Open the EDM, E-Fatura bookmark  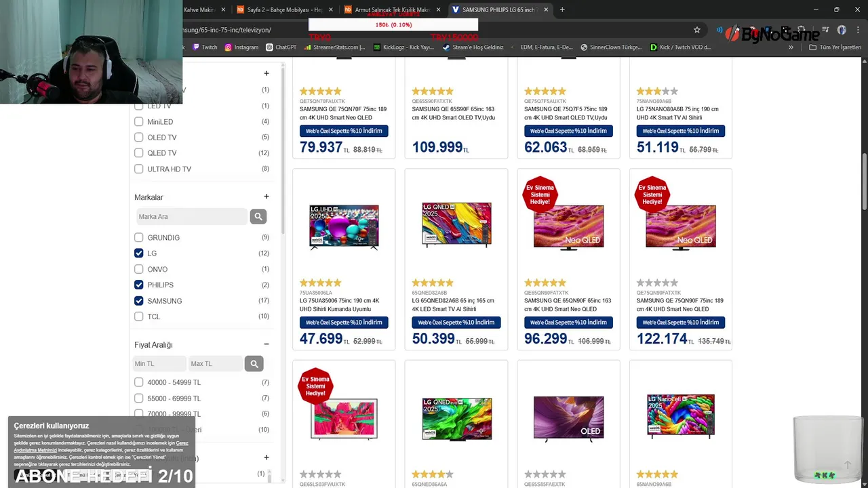tap(542, 47)
